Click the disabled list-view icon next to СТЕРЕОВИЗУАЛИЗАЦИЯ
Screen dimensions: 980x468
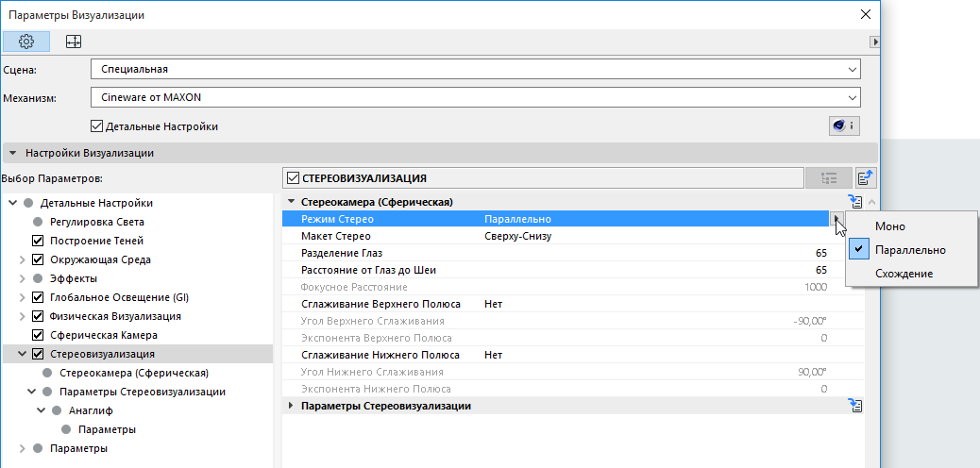coord(829,178)
